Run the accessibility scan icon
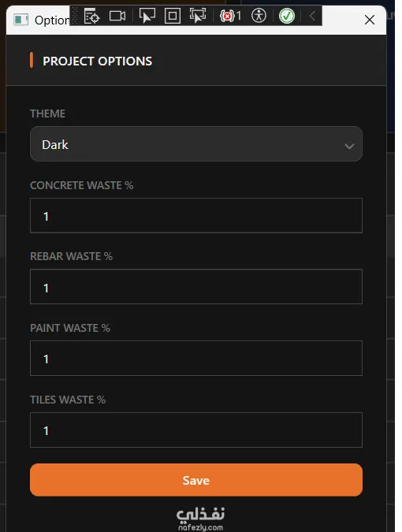The width and height of the screenshot is (402, 532). pos(259,16)
